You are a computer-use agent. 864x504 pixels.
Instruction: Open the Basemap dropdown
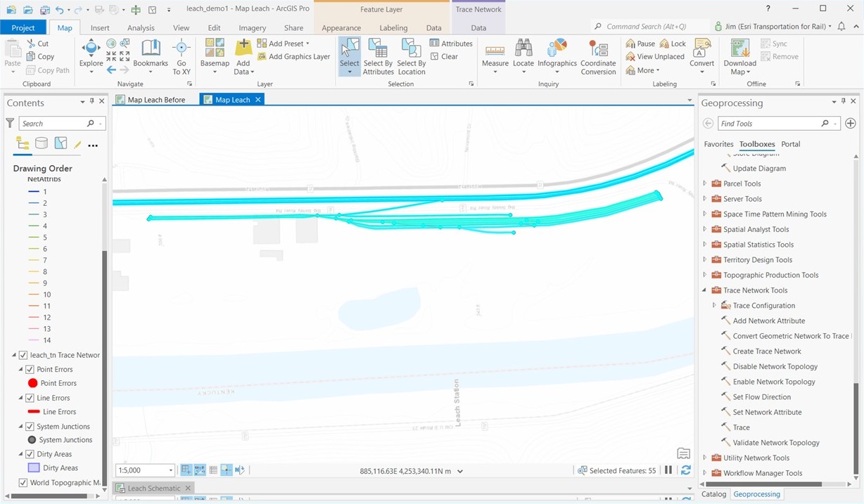215,56
